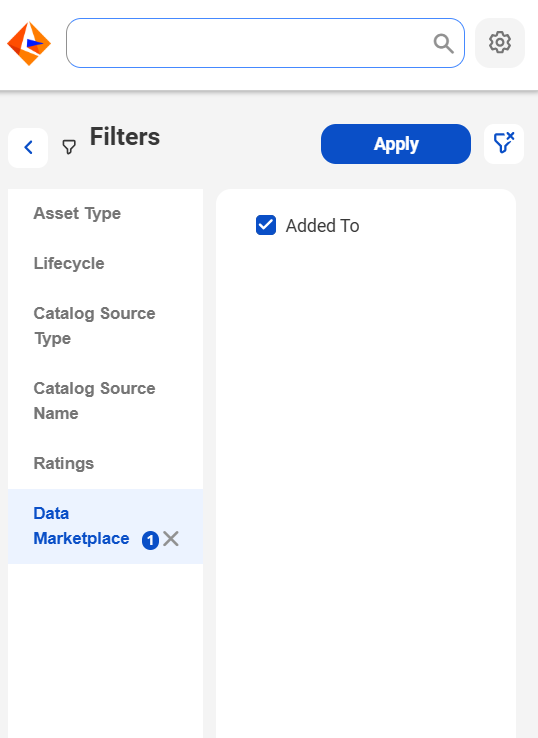Click the filter count badge showing 1
The width and height of the screenshot is (538, 738).
(150, 540)
